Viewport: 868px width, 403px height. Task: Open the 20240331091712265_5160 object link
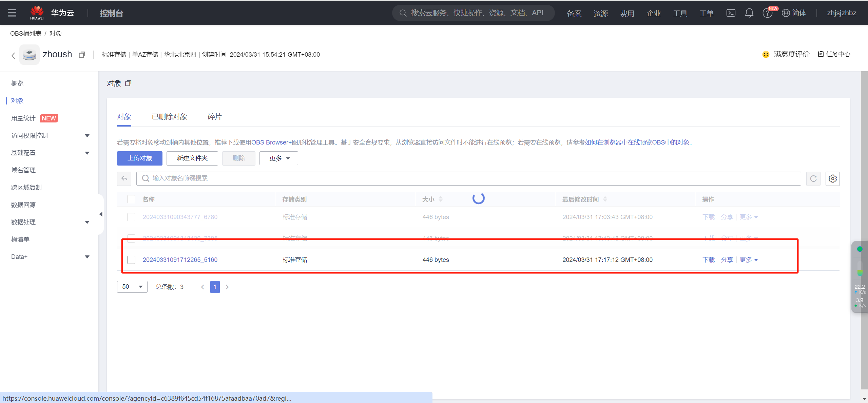pos(180,260)
